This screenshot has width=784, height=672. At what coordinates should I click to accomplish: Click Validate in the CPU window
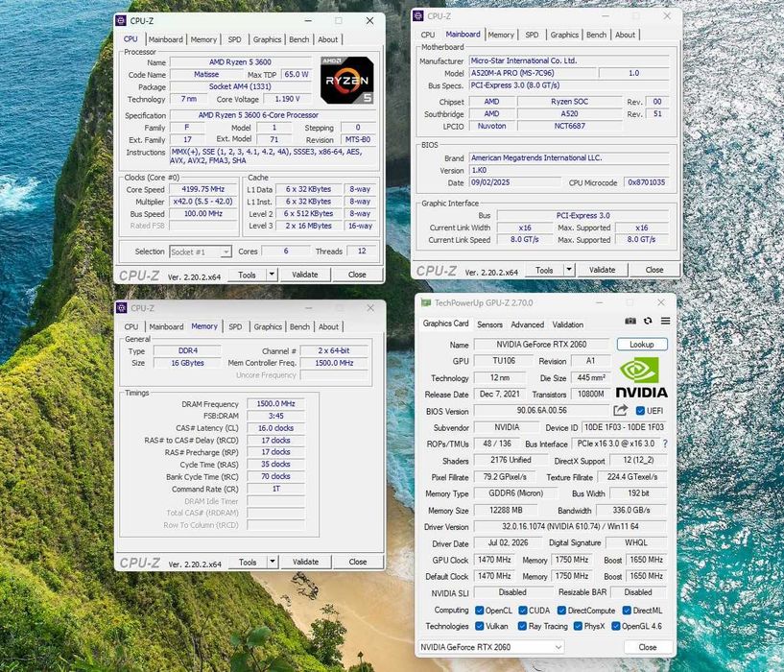click(305, 275)
